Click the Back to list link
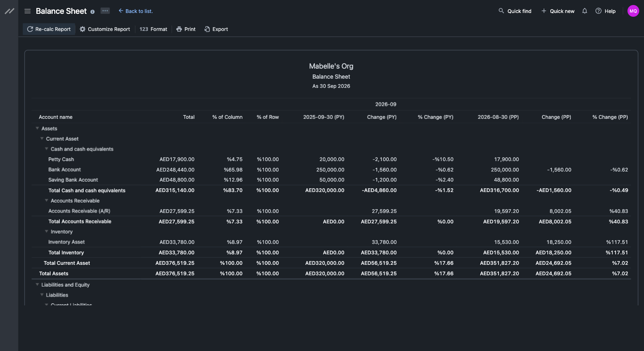 pyautogui.click(x=135, y=11)
